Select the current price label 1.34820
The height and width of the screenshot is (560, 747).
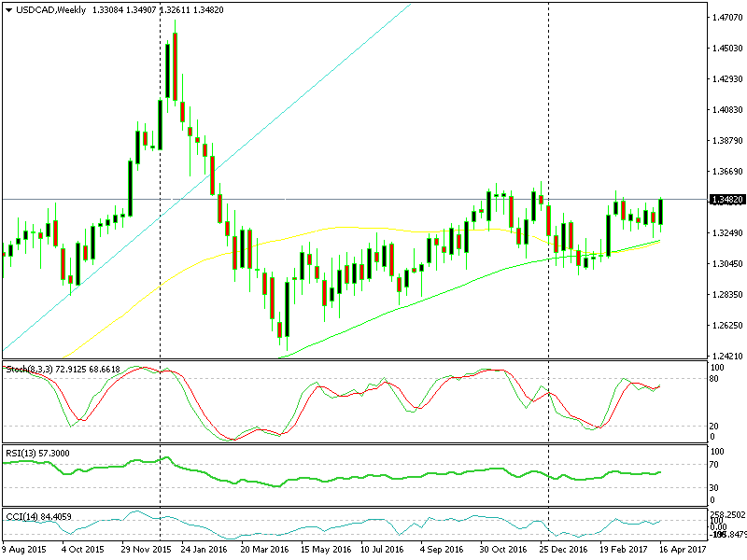tap(726, 200)
